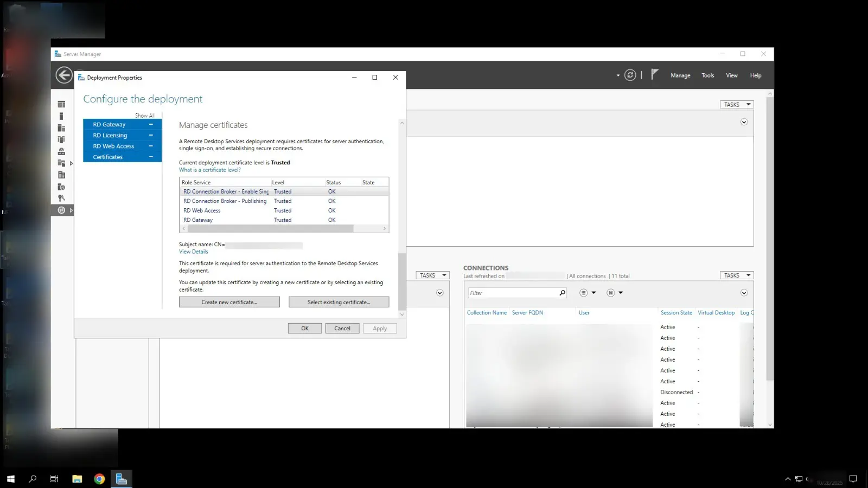Image resolution: width=868 pixels, height=488 pixels.
Task: Select the Local Server sidebar icon
Action: 61,116
